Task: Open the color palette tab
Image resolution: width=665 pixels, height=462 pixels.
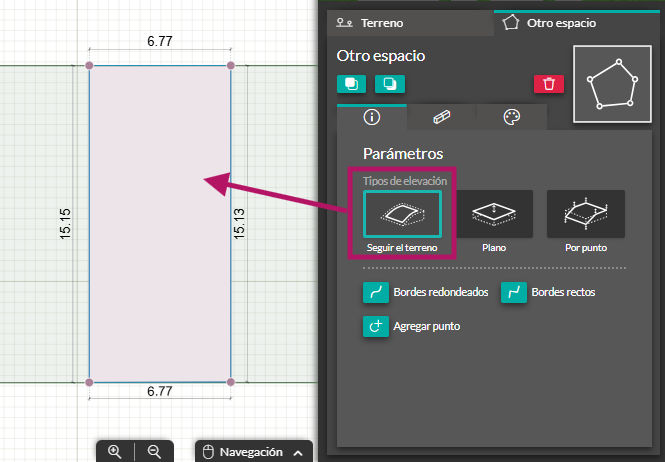Action: point(511,117)
